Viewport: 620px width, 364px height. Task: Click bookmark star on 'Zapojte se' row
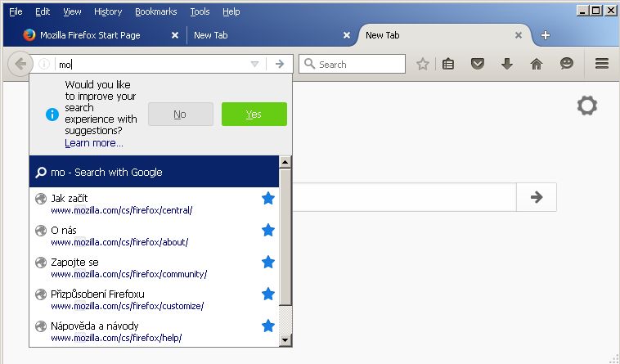click(x=268, y=262)
